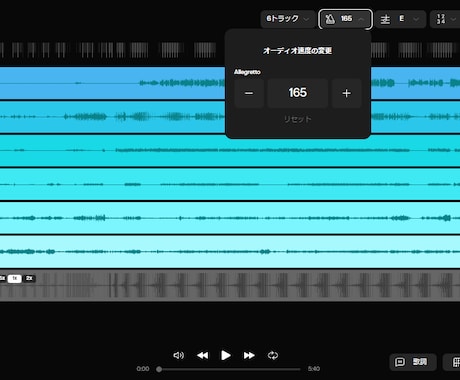This screenshot has width=460, height=380.
Task: Decrease tempo with the minus button
Action: [x=249, y=93]
